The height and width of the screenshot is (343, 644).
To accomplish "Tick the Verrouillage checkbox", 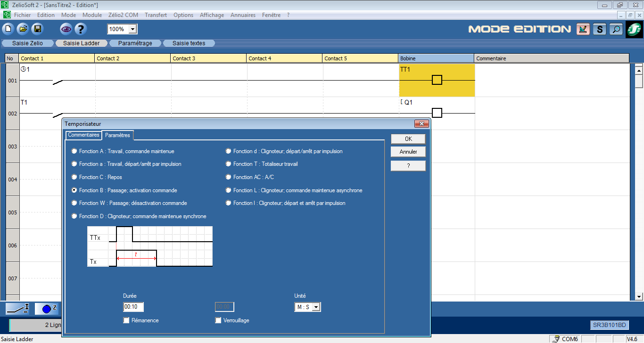I will pos(218,320).
